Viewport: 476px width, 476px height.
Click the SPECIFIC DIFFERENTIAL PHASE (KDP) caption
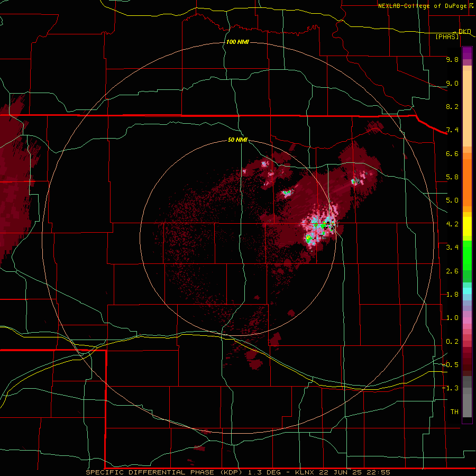coord(164,472)
